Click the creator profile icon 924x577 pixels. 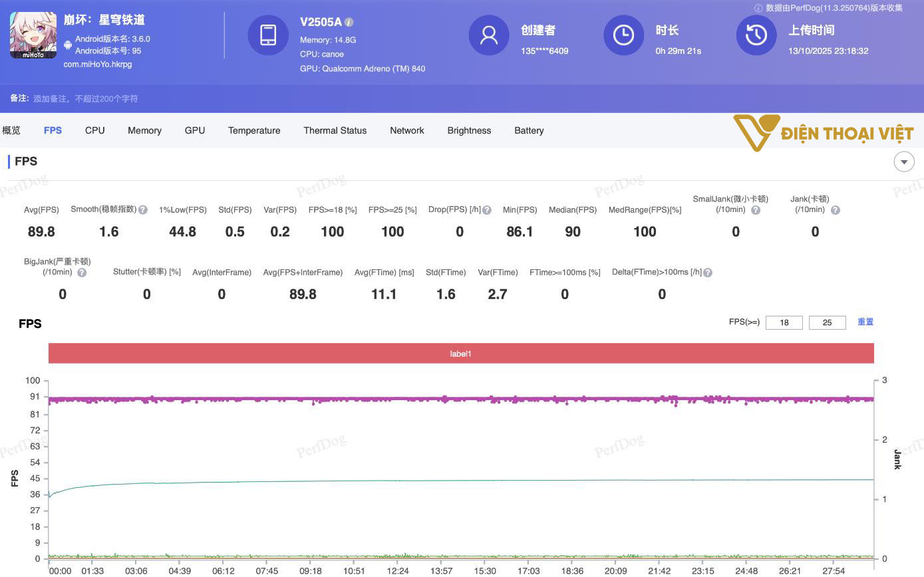click(489, 36)
